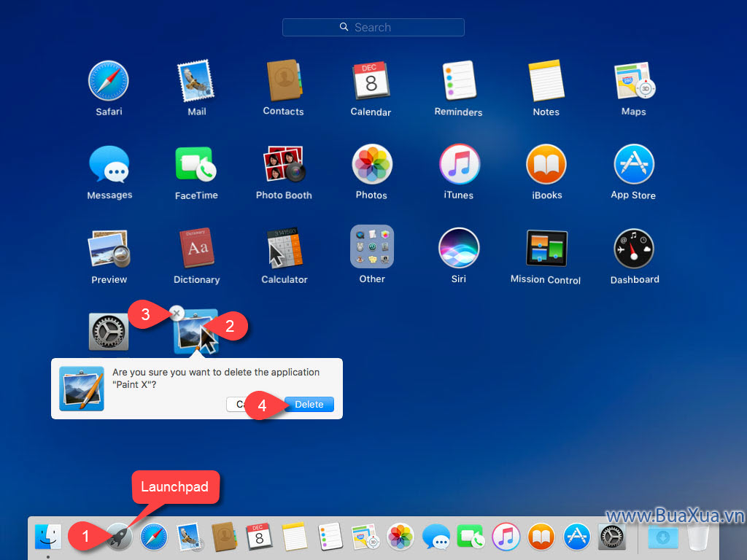The width and height of the screenshot is (747, 560).
Task: Open Mail from the Dock
Action: pyautogui.click(x=189, y=537)
